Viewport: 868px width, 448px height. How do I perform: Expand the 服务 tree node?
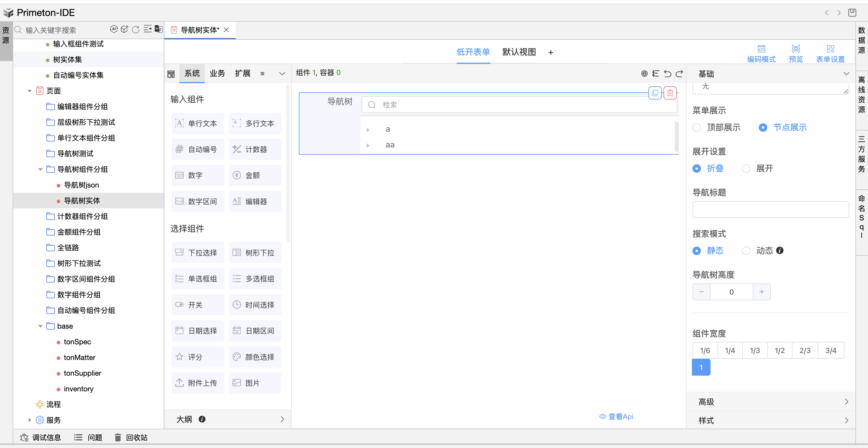tap(30, 420)
